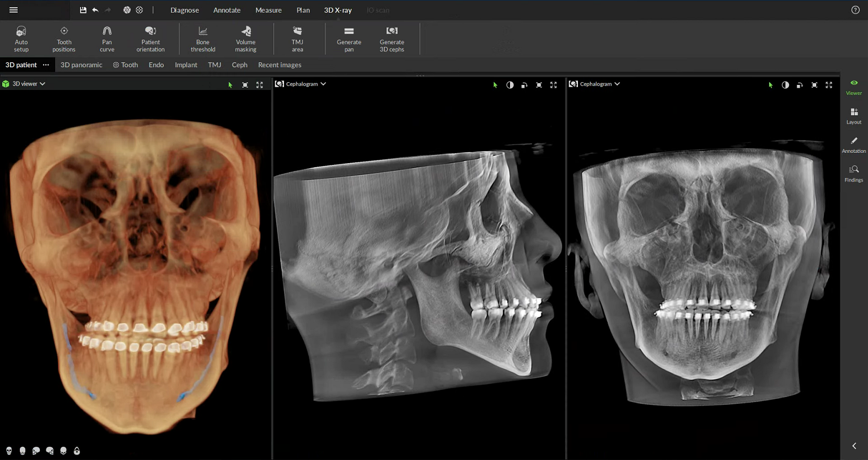868x460 pixels.
Task: Fit the right cephalogram image to view
Action: coord(815,85)
